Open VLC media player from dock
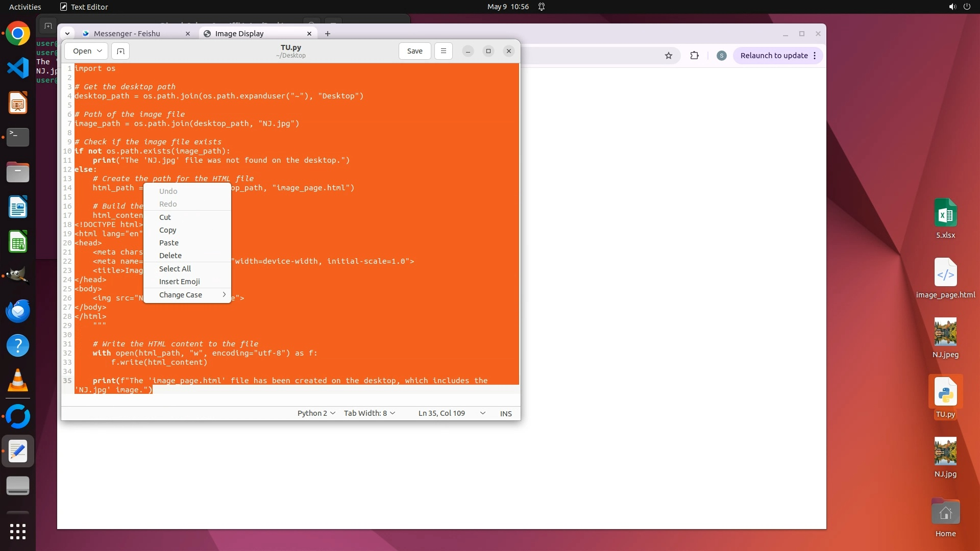Screen dimensions: 980x551 click(18, 381)
